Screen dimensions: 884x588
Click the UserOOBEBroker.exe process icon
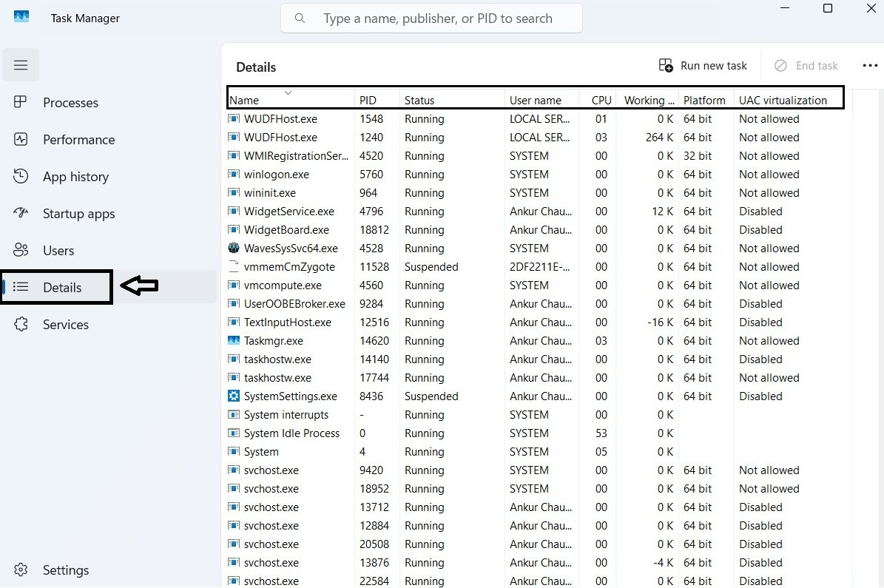tap(234, 303)
